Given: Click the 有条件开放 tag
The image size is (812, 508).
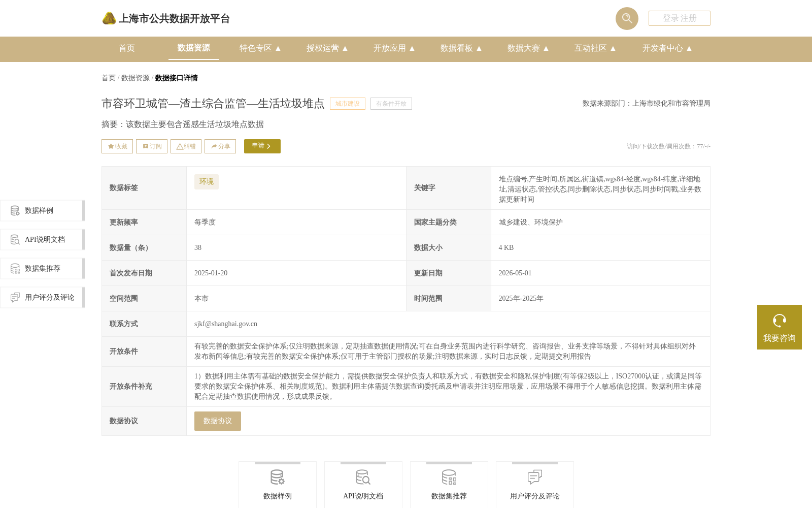Looking at the screenshot, I should coord(391,104).
